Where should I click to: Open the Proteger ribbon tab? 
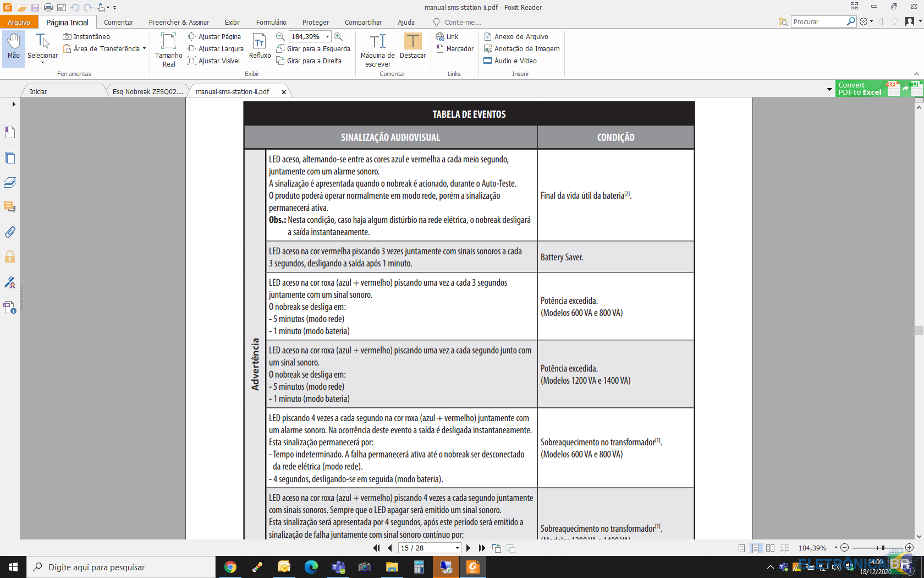click(315, 22)
